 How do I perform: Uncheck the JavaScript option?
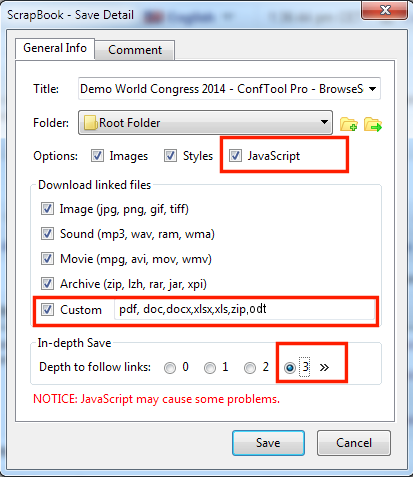[x=235, y=156]
